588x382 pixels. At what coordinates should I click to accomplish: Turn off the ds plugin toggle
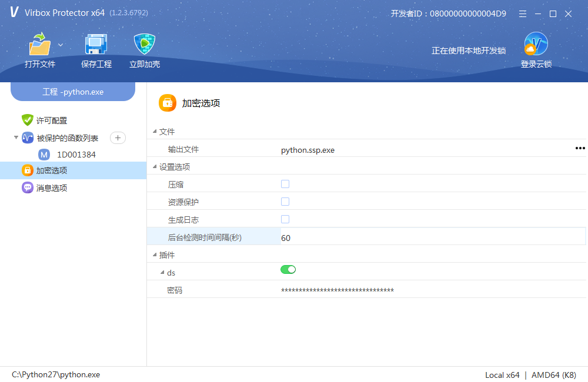(288, 270)
